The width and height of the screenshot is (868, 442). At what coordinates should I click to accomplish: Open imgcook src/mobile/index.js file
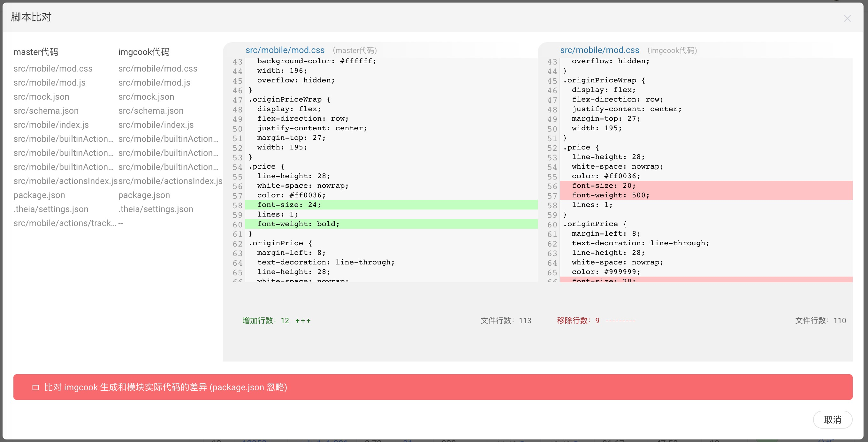[156, 125]
